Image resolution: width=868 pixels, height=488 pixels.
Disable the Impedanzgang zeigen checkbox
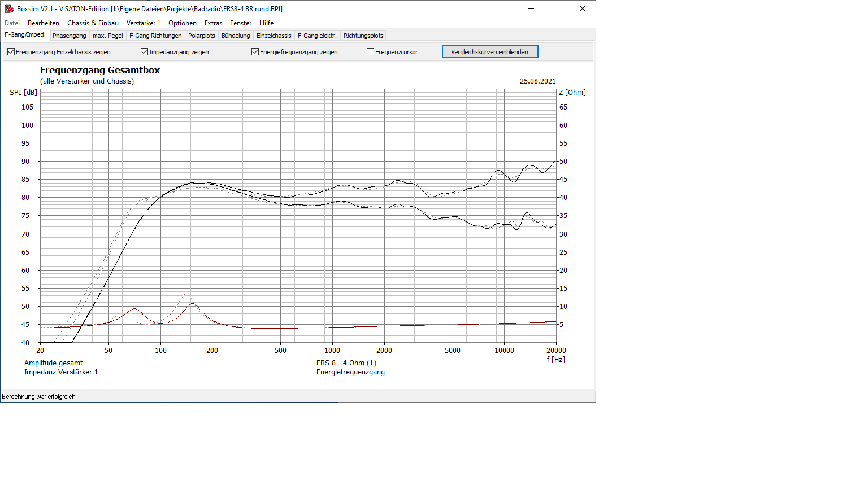coord(145,52)
